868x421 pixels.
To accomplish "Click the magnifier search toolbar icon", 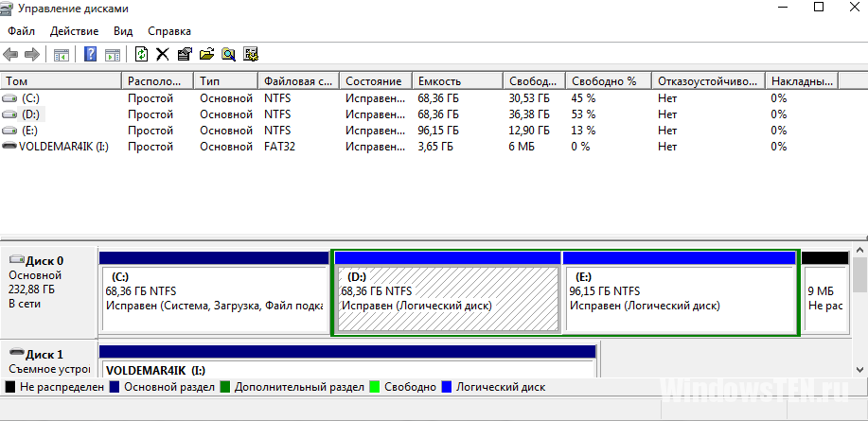I will pyautogui.click(x=228, y=54).
